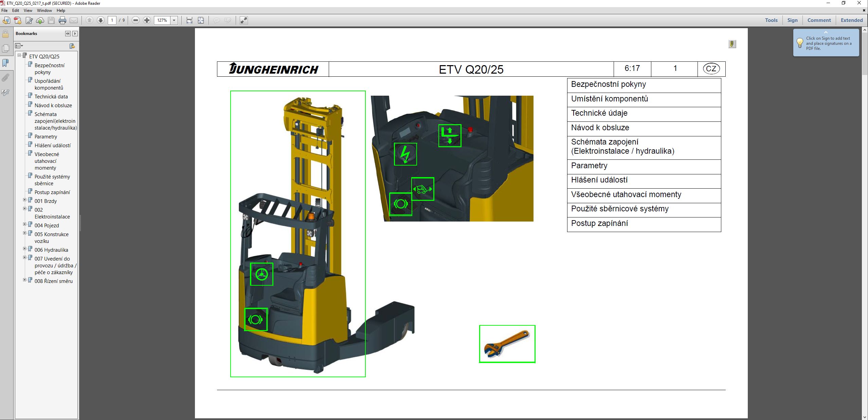The image size is (868, 420).
Task: Click the Signatures panel icon in sidebar
Action: (5, 92)
